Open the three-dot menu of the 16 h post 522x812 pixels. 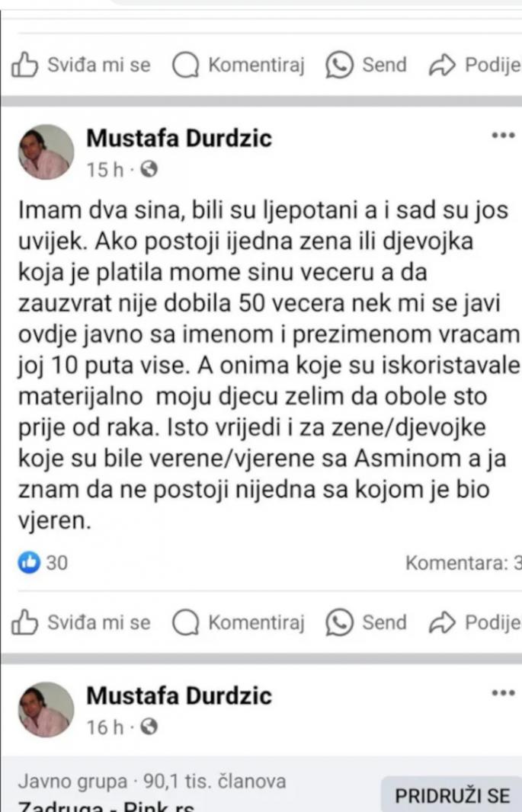coord(503,693)
